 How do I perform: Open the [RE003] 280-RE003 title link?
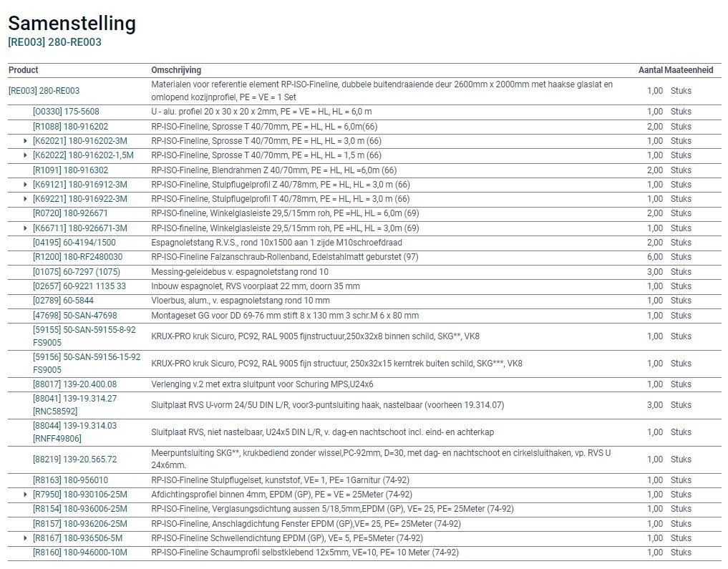pyautogui.click(x=55, y=42)
